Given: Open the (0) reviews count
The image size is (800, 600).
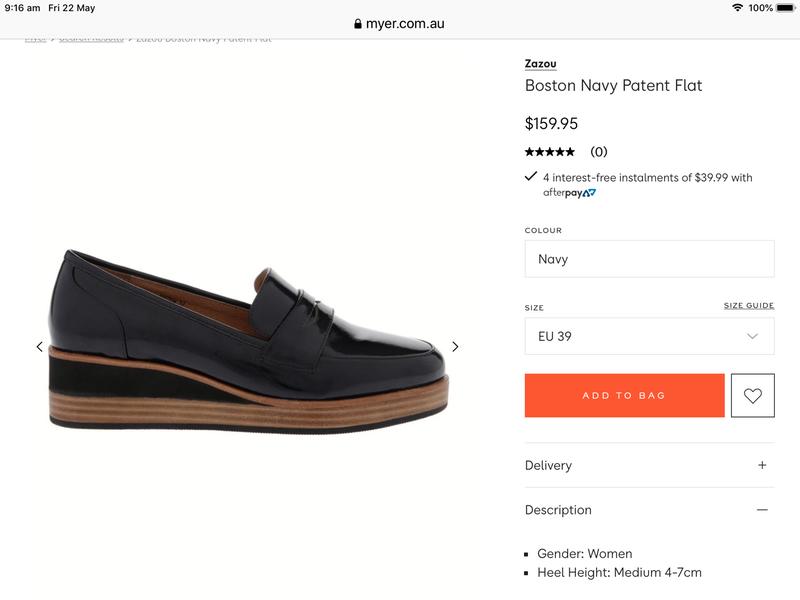Looking at the screenshot, I should pyautogui.click(x=598, y=152).
